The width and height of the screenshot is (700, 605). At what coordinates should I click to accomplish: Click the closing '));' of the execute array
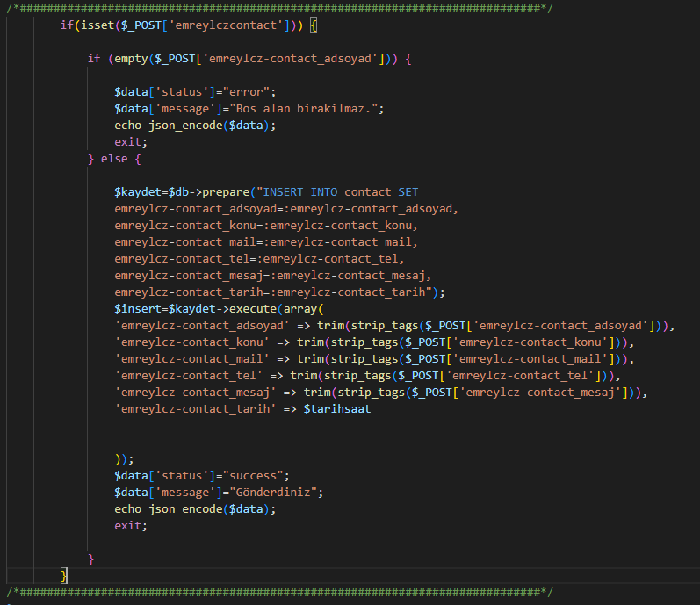(124, 459)
